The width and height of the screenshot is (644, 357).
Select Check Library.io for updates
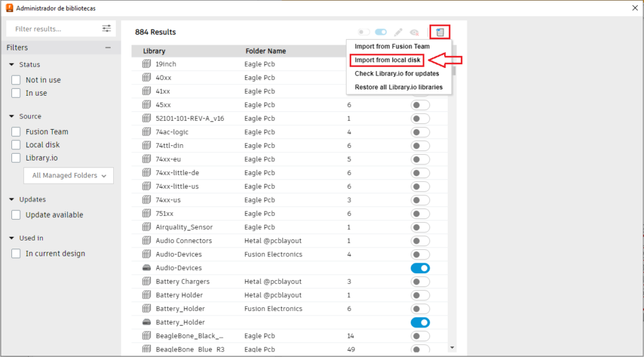coord(397,74)
